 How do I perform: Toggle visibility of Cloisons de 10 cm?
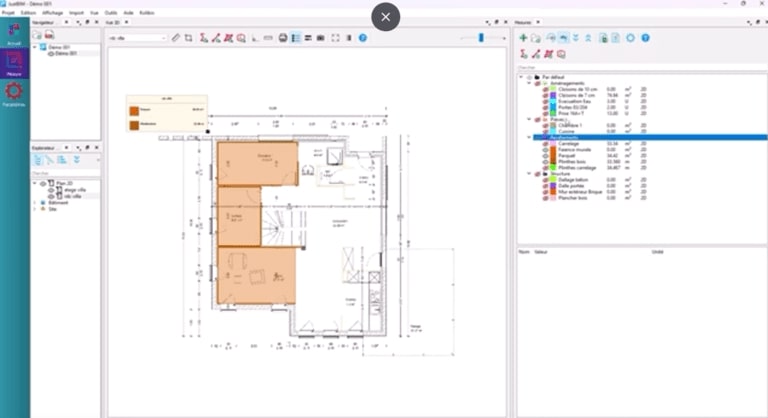coord(545,90)
